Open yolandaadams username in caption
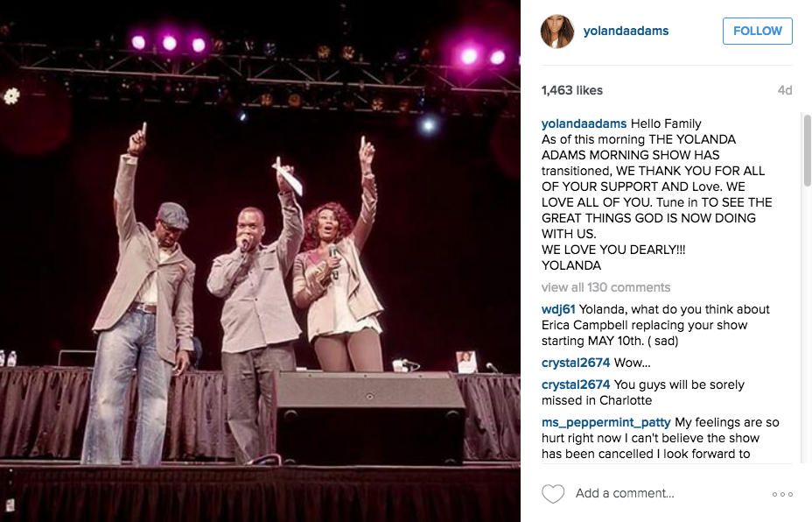Image resolution: width=812 pixels, height=522 pixels. click(x=584, y=123)
